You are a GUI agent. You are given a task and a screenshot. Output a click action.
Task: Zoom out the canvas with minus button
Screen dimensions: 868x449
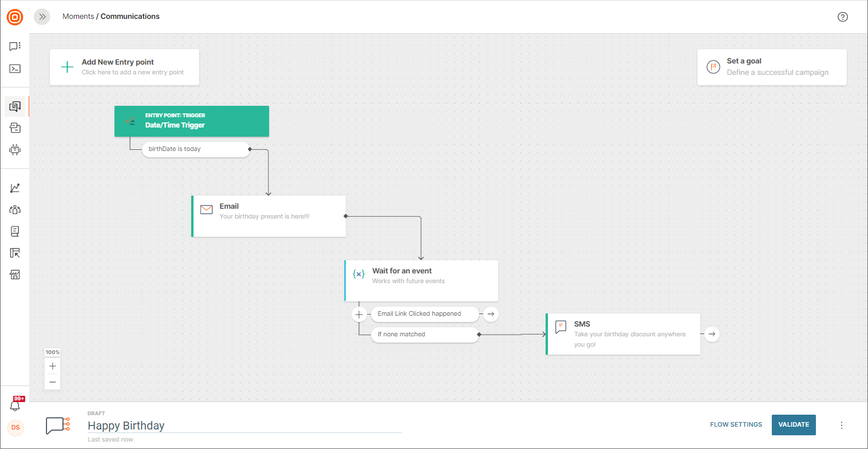53,382
